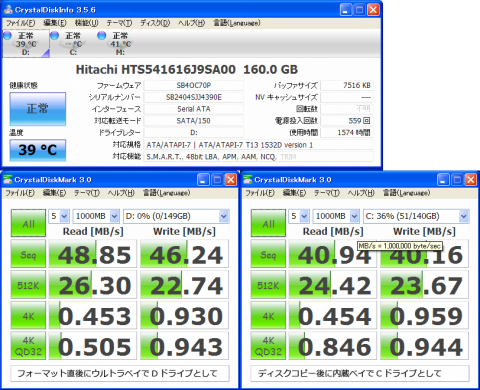Image resolution: width=480 pixels, height=390 pixels.
Task: Click right CrystalDiskMark title bar app icon
Action: coord(248,180)
